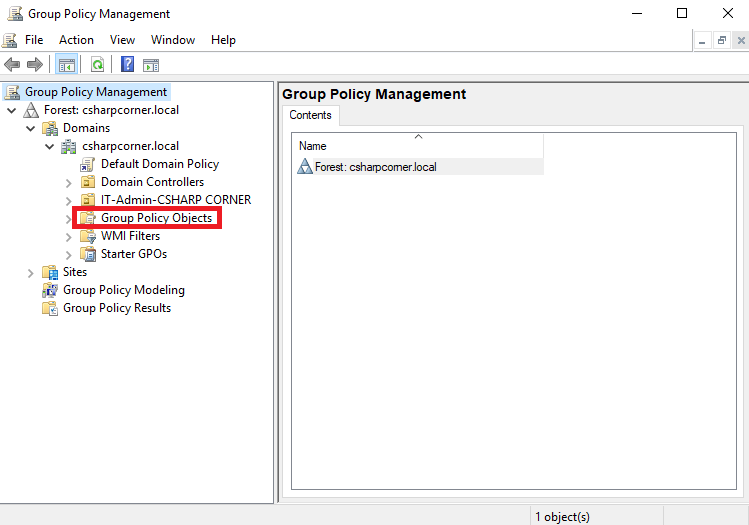Sort list by Name column header
Viewport: 749px width, 525px height.
pyautogui.click(x=418, y=146)
